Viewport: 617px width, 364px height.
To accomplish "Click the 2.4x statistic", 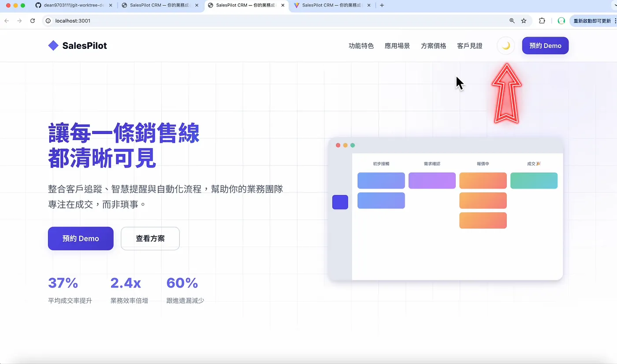I will coord(126,282).
